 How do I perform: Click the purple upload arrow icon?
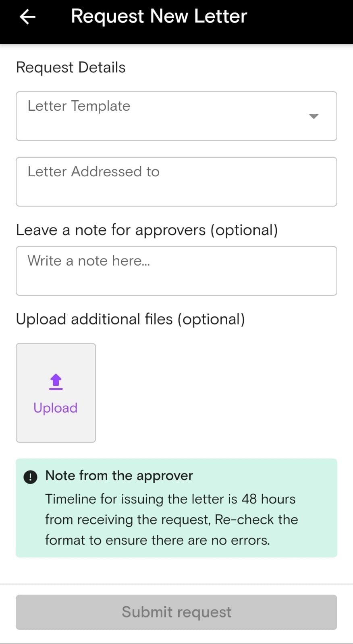pos(56,382)
